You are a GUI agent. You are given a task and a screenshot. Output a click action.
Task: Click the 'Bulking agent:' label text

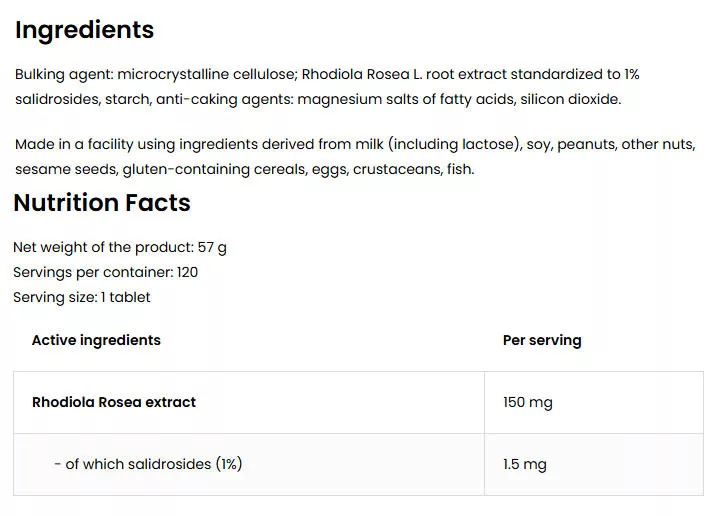click(62, 75)
